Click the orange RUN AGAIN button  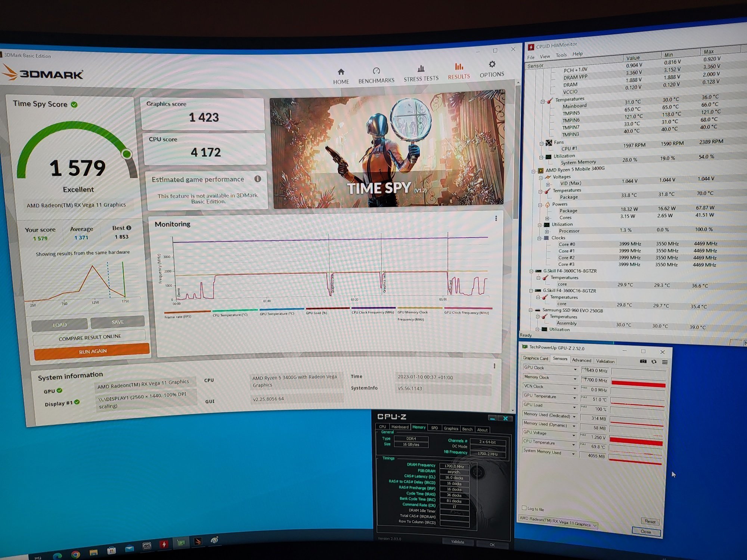tap(92, 351)
